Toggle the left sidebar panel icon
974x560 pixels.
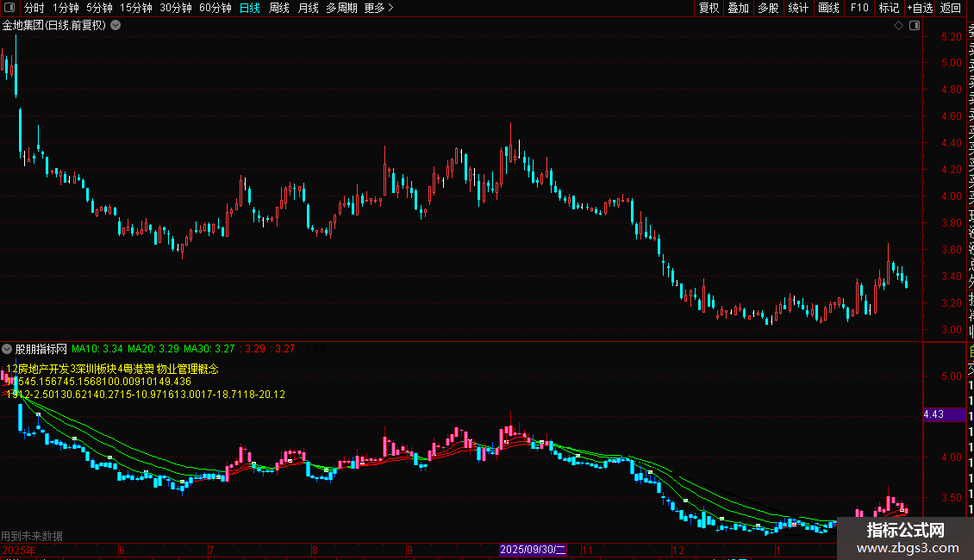click(x=9, y=8)
